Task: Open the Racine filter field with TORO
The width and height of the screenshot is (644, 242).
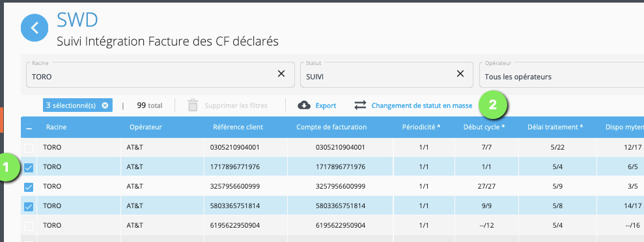Action: [160, 75]
